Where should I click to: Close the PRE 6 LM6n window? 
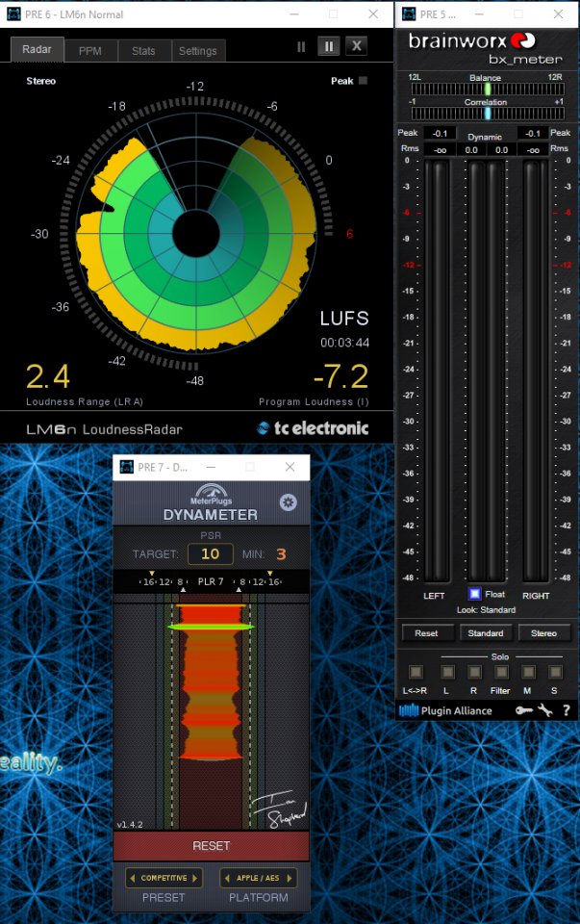(373, 14)
